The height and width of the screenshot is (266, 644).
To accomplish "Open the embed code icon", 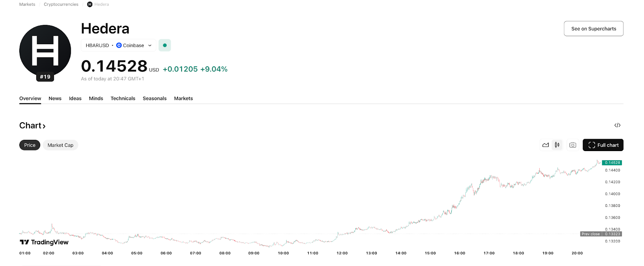I will [x=617, y=125].
